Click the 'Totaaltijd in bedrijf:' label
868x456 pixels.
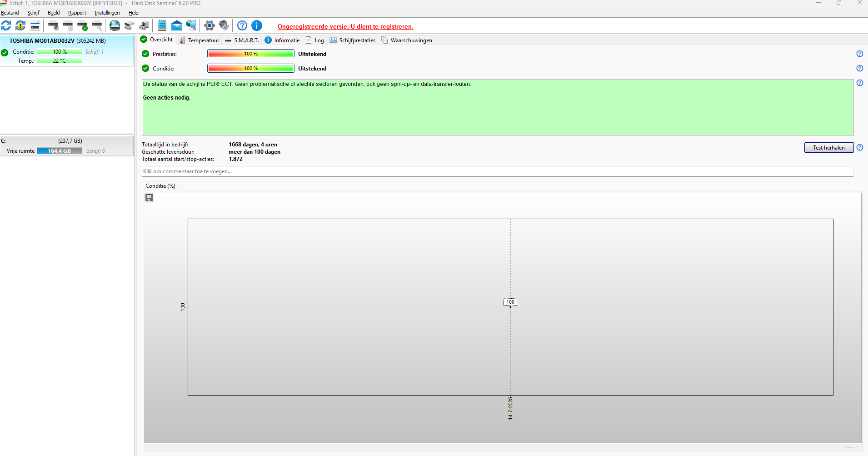[165, 145]
